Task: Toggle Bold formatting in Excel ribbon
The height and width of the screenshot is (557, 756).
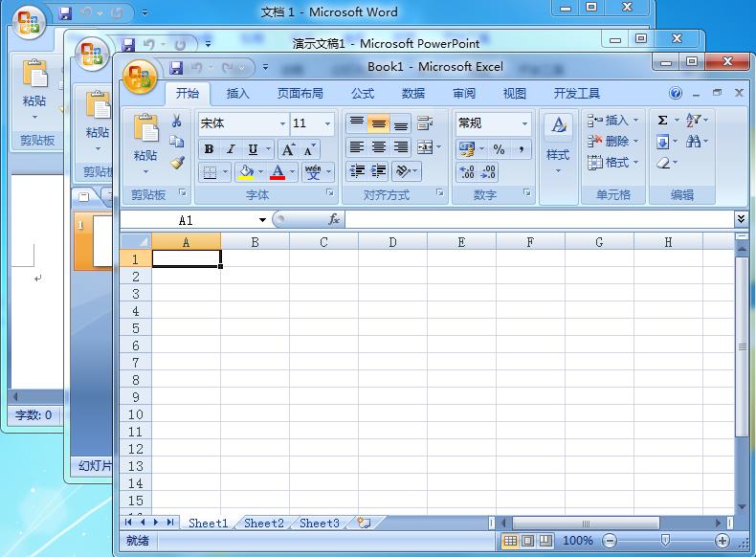Action: [209, 149]
